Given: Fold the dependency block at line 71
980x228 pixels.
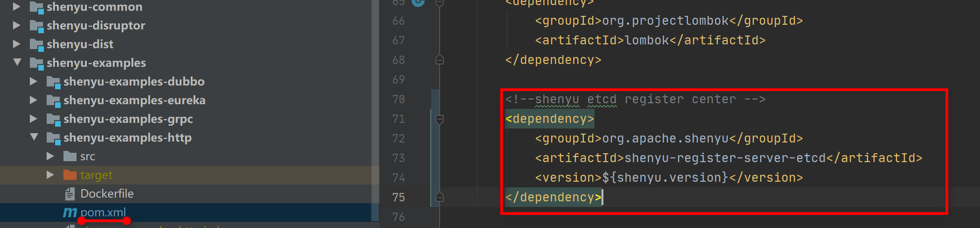Looking at the screenshot, I should pos(439,119).
